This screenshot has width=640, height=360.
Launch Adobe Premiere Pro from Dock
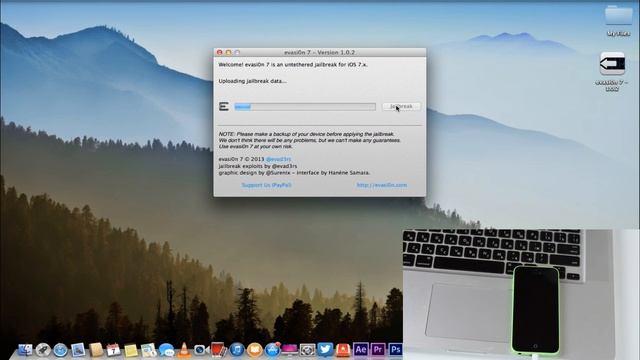(378, 350)
